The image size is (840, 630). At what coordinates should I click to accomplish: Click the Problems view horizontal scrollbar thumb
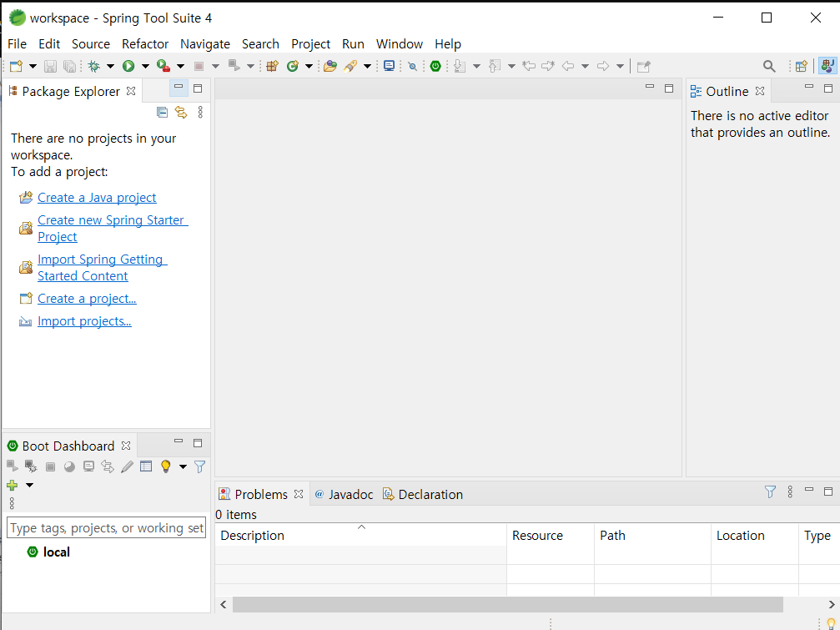508,604
